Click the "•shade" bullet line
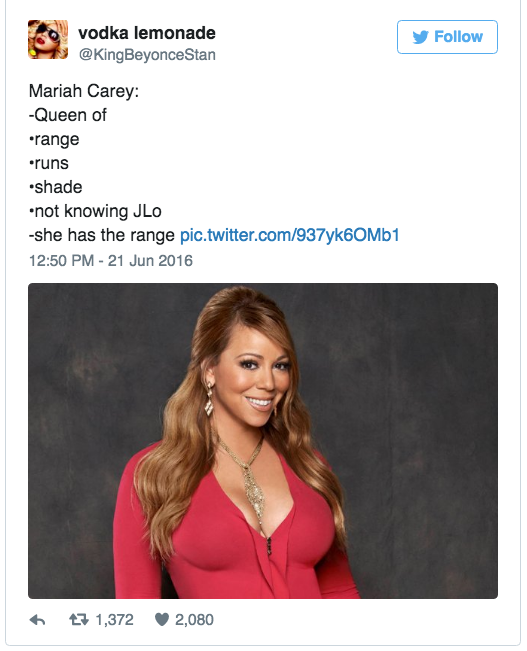 (56, 187)
